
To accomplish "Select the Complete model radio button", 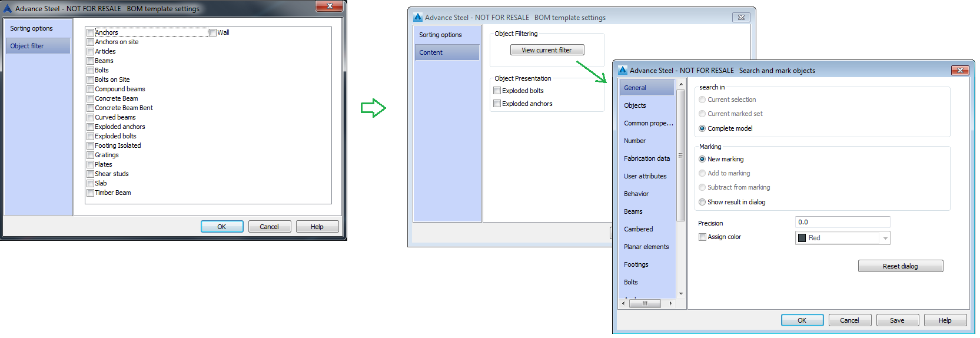I will pos(702,128).
